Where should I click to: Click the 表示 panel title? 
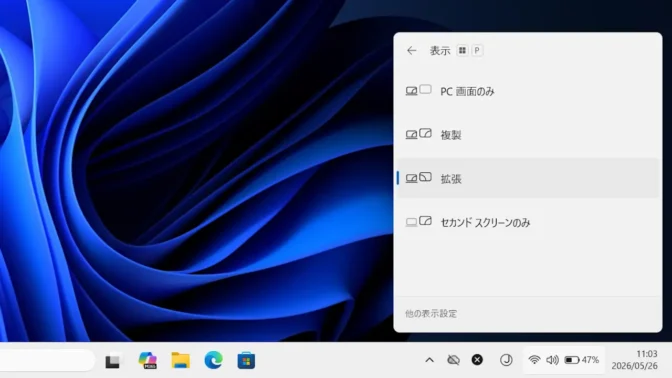440,51
